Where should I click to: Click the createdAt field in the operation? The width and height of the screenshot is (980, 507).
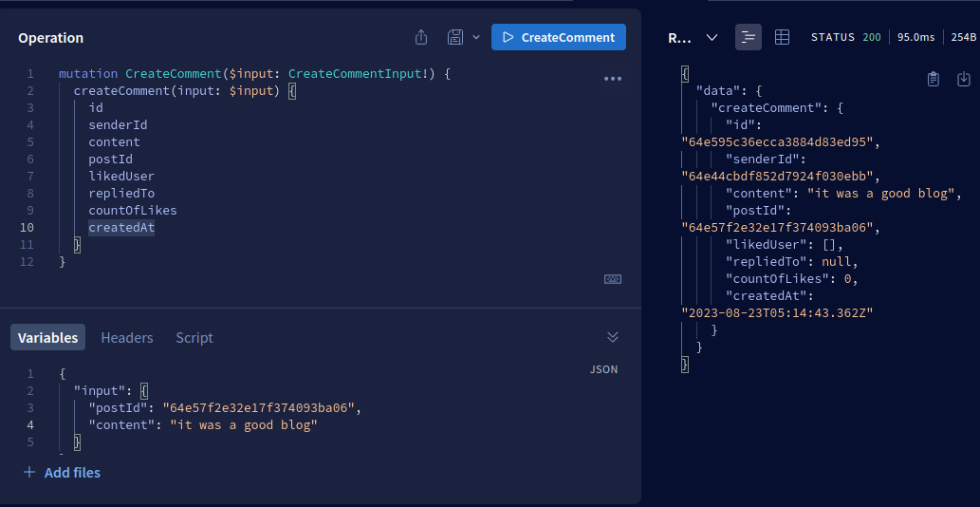click(121, 228)
